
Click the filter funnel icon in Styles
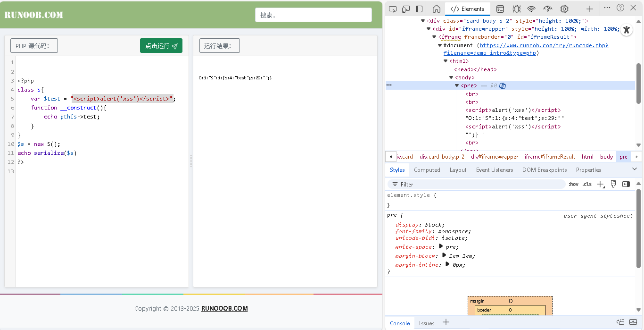395,185
